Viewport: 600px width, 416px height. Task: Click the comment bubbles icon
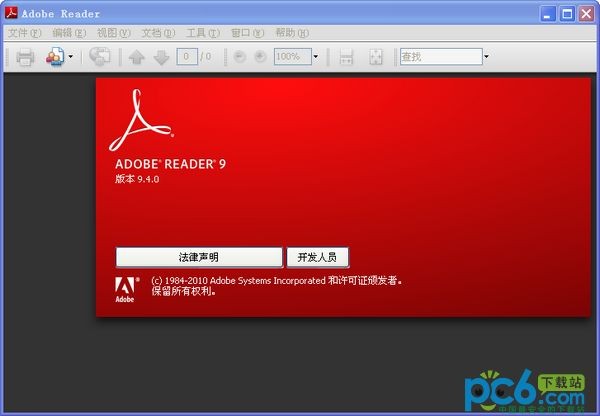tap(100, 57)
